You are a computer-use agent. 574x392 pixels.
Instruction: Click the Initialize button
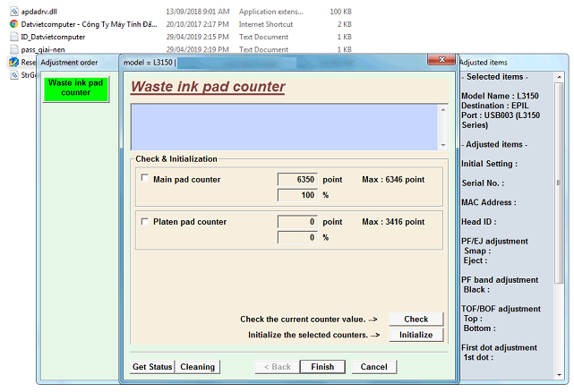[416, 335]
